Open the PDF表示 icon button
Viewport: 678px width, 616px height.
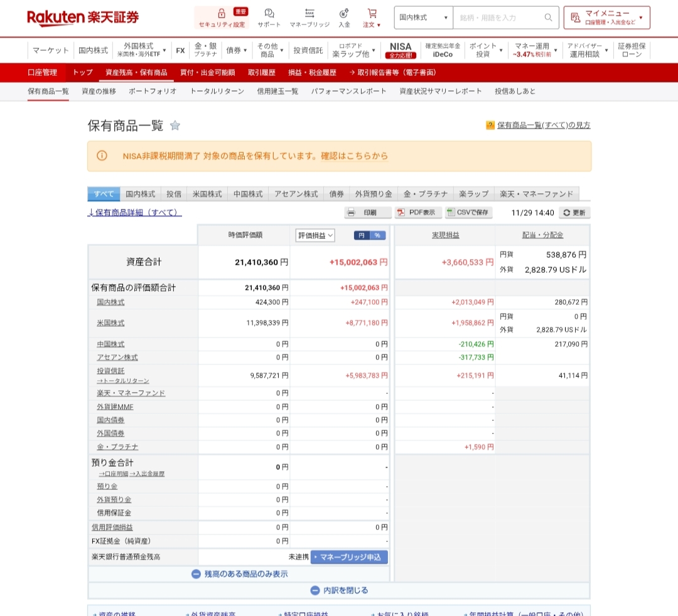[x=402, y=213]
